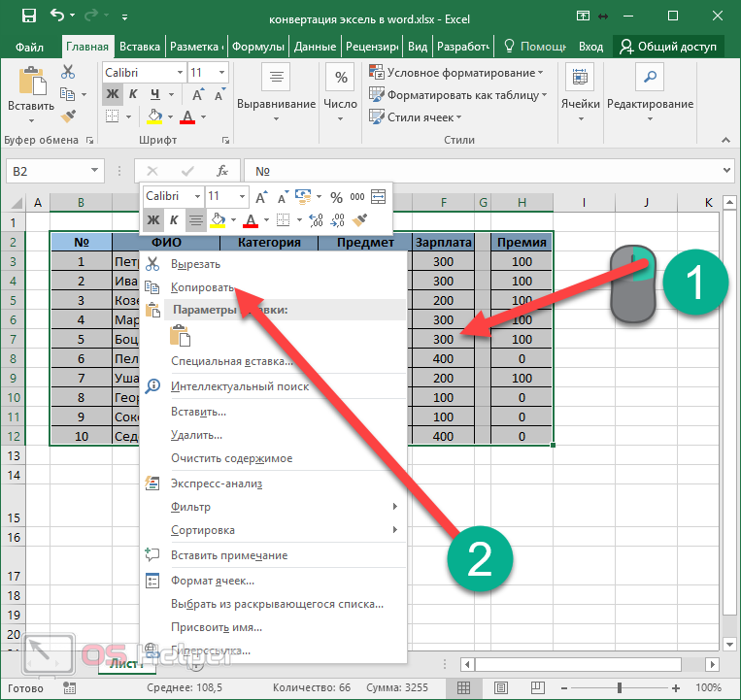Choose Вставить примечание in context menu
Viewport: 741px width, 700px height.
pos(274,555)
